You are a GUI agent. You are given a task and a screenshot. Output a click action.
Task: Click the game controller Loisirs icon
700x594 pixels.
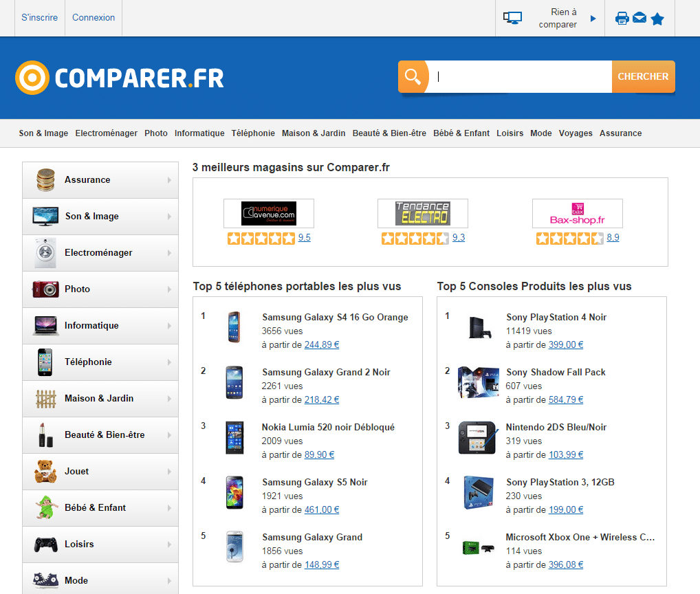coord(46,544)
